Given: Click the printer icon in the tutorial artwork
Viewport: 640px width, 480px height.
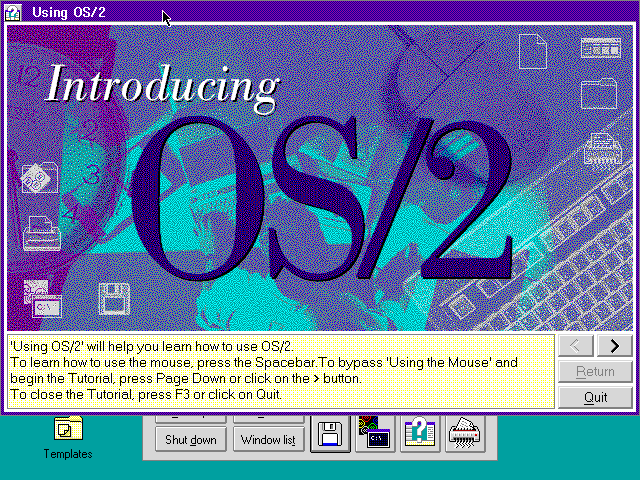Looking at the screenshot, I should (x=41, y=230).
